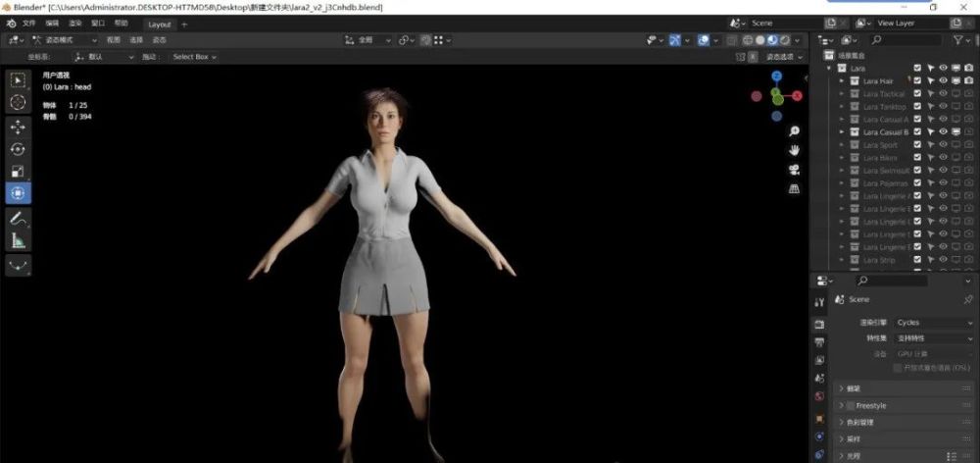Toggle selectability arrow for Lara Tactical
980x463 pixels.
point(930,94)
